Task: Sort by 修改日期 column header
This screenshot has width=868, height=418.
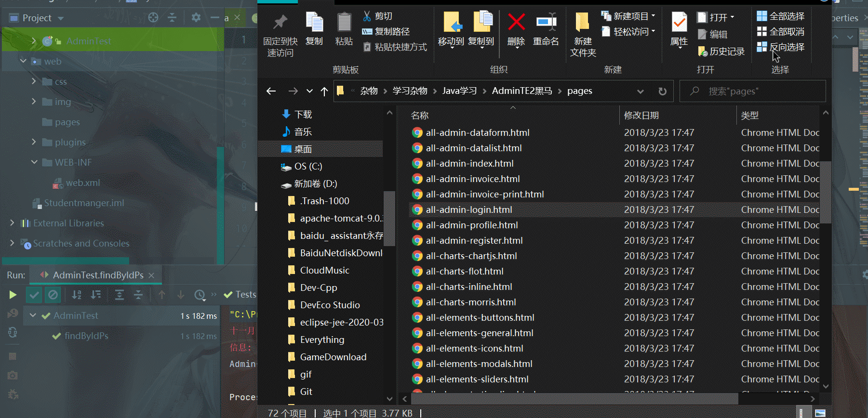Action: point(641,116)
